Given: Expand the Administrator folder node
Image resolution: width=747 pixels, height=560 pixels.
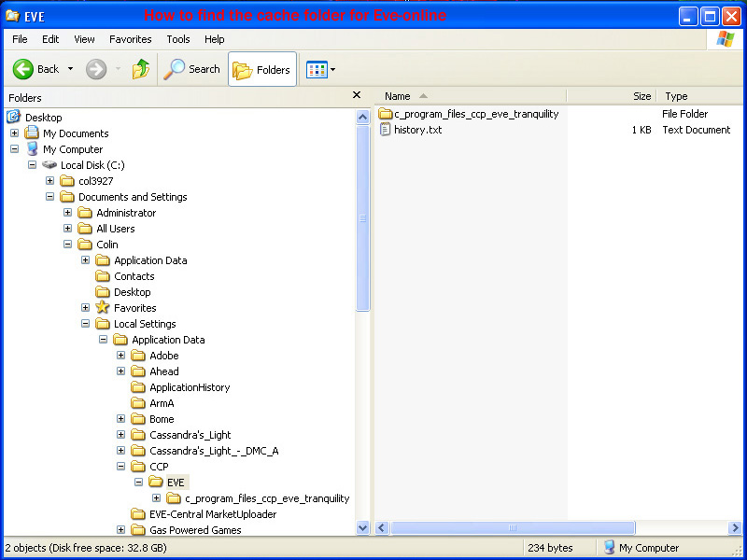Looking at the screenshot, I should [67, 213].
